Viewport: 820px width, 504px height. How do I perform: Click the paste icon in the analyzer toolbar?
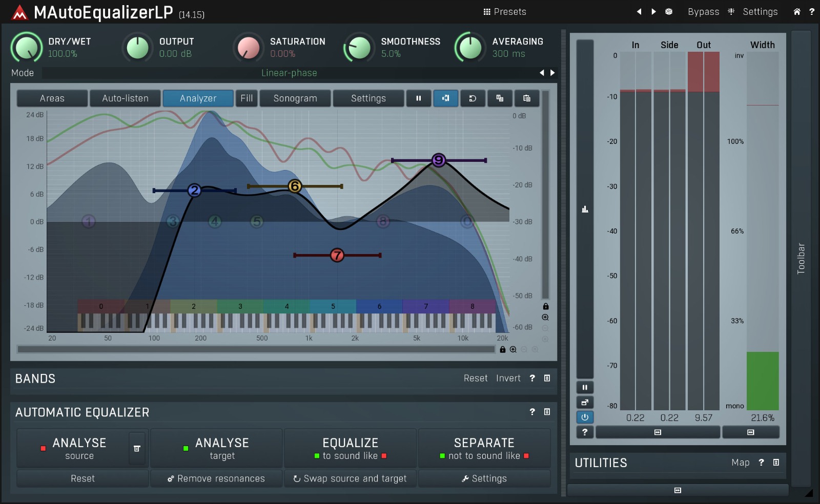click(527, 98)
